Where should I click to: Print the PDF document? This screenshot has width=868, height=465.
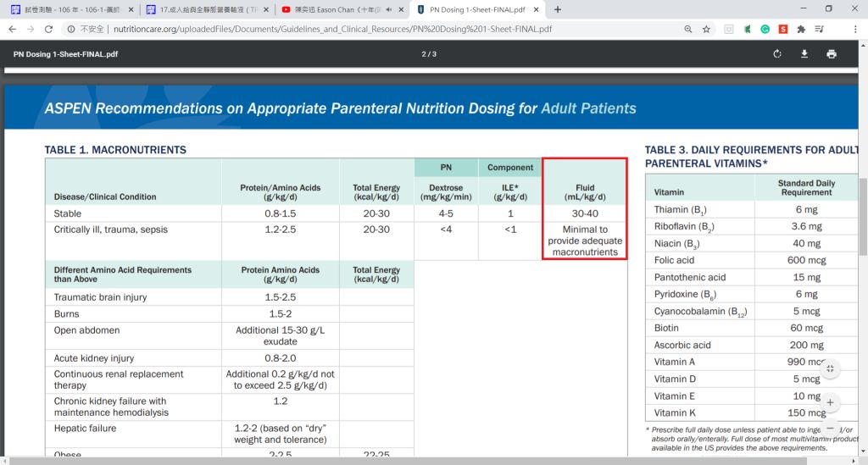pos(832,54)
